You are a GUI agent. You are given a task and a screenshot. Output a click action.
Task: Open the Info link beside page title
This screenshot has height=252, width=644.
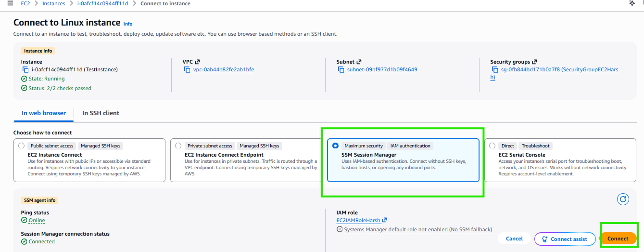[127, 24]
